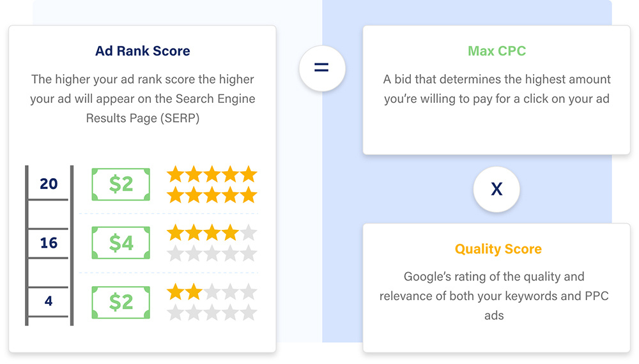Screen dimensions: 639x364
Task: Click the Ad Rank Score heading
Action: coord(142,51)
